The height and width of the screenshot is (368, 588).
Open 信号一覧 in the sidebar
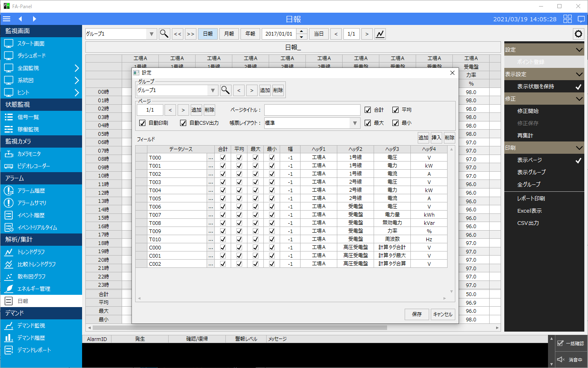coord(41,117)
